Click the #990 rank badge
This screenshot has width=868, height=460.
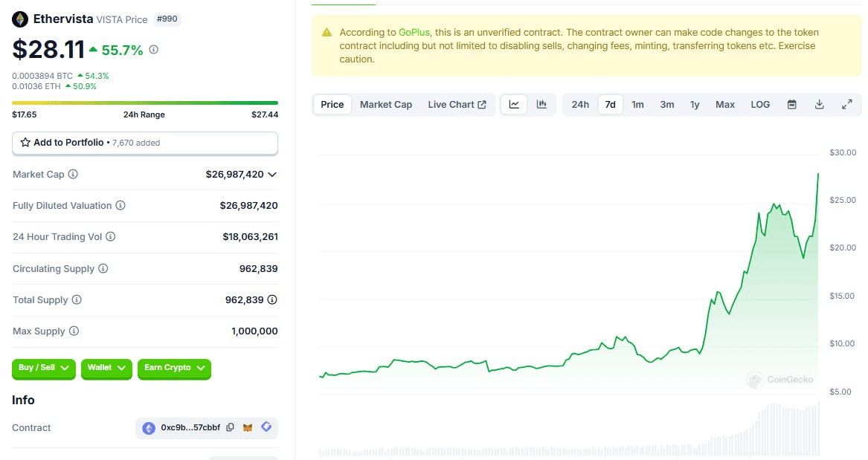[x=167, y=19]
